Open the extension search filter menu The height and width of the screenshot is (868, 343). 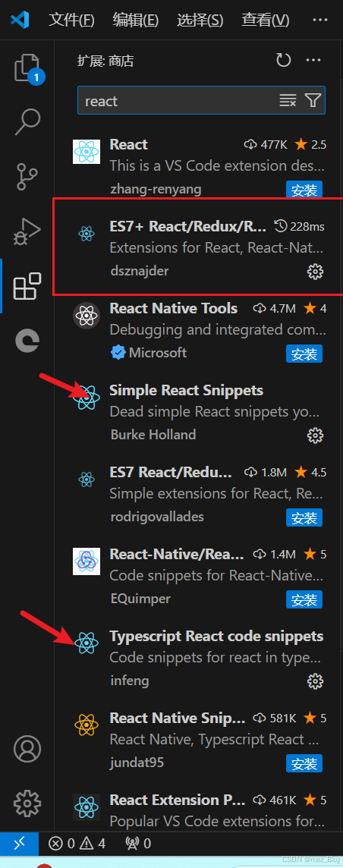[313, 100]
